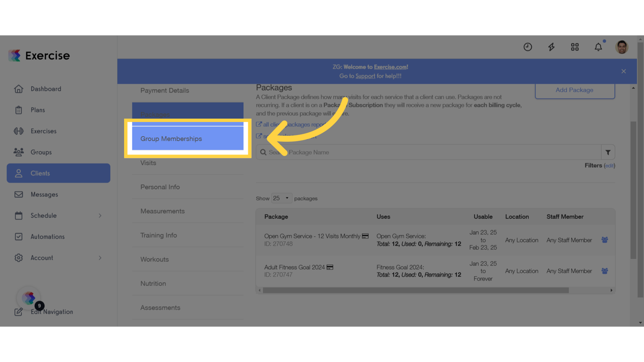Select the Exercises dumbbell icon in sidebar
644x362 pixels.
point(18,131)
